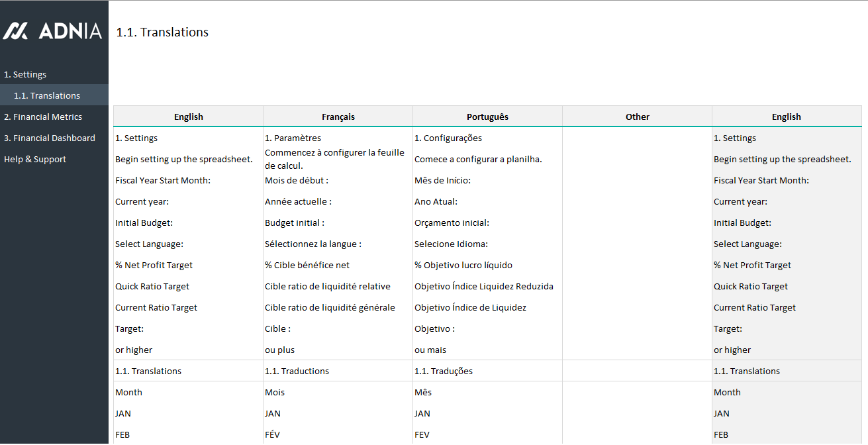Select the empty Other cell beside Ano Atual
The image size is (868, 445).
[x=637, y=201]
